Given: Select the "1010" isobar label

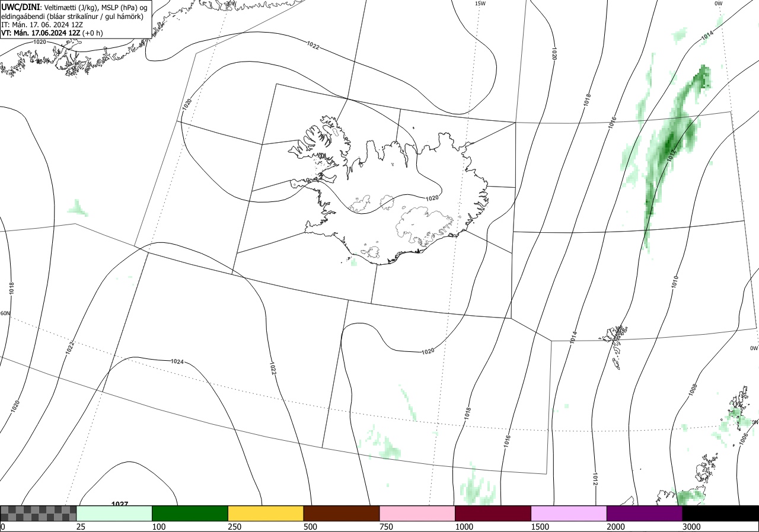Looking at the screenshot, I should click(x=675, y=282).
